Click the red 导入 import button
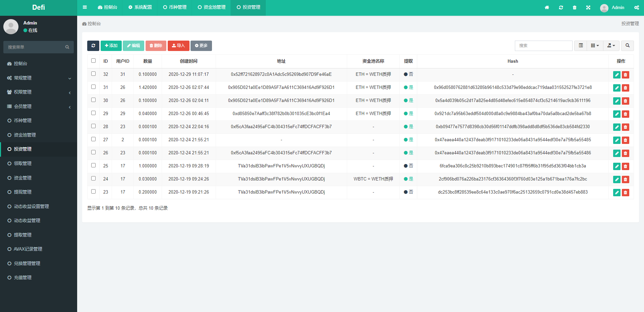The width and height of the screenshot is (644, 312). click(x=178, y=46)
